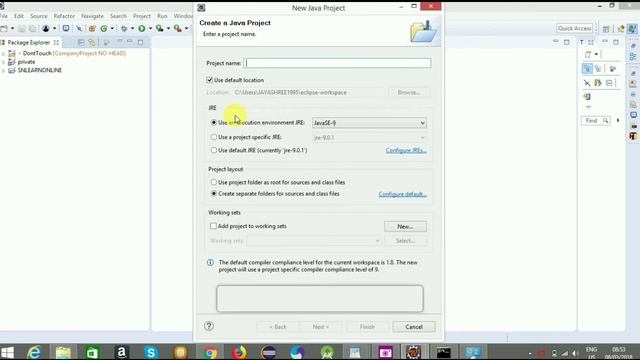Open dropdown arrow next to Debug icon
The height and width of the screenshot is (360, 640).
tap(132, 29)
